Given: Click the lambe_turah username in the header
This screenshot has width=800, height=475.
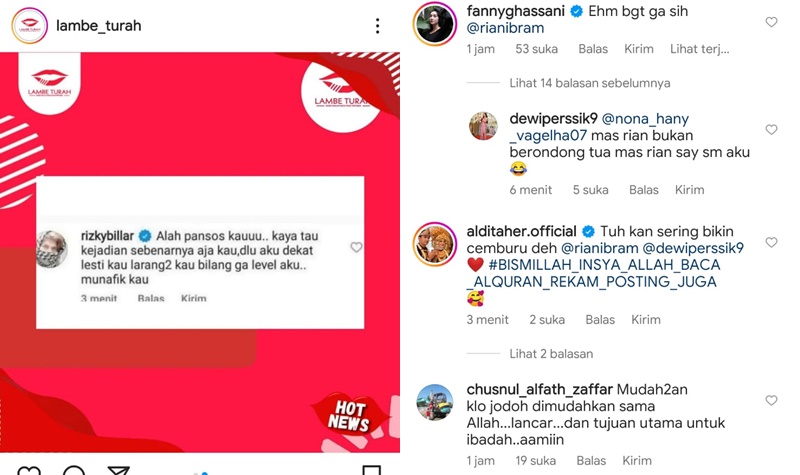Looking at the screenshot, I should pos(98,26).
